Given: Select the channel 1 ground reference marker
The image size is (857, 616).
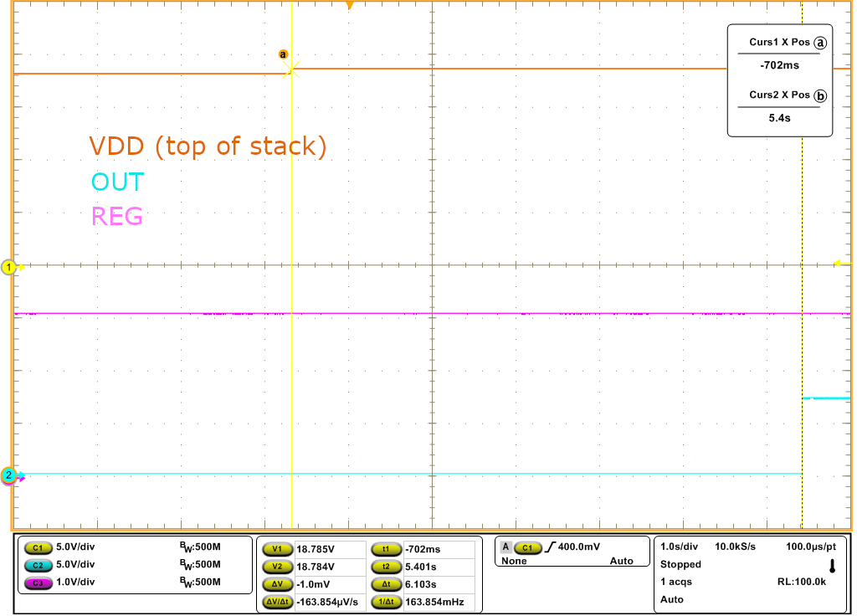Looking at the screenshot, I should tap(9, 267).
